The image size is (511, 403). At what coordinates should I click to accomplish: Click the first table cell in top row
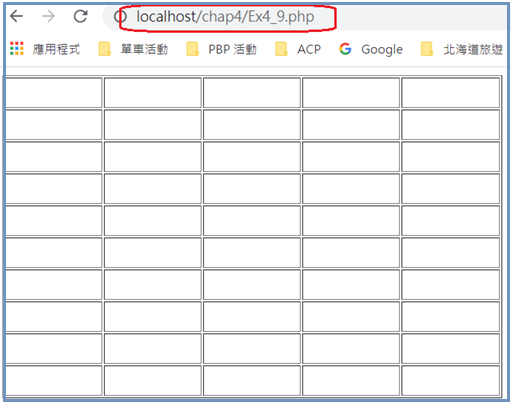54,93
